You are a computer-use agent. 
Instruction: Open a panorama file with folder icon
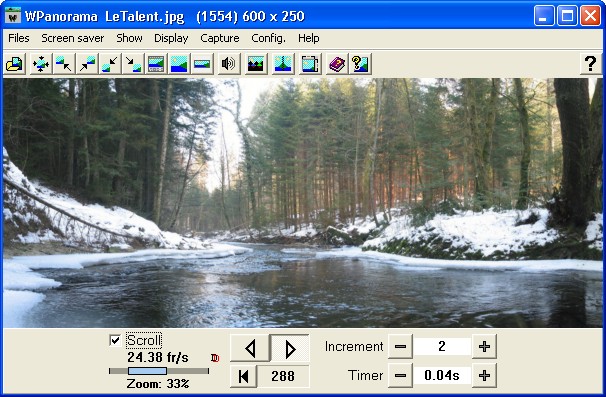pyautogui.click(x=15, y=64)
